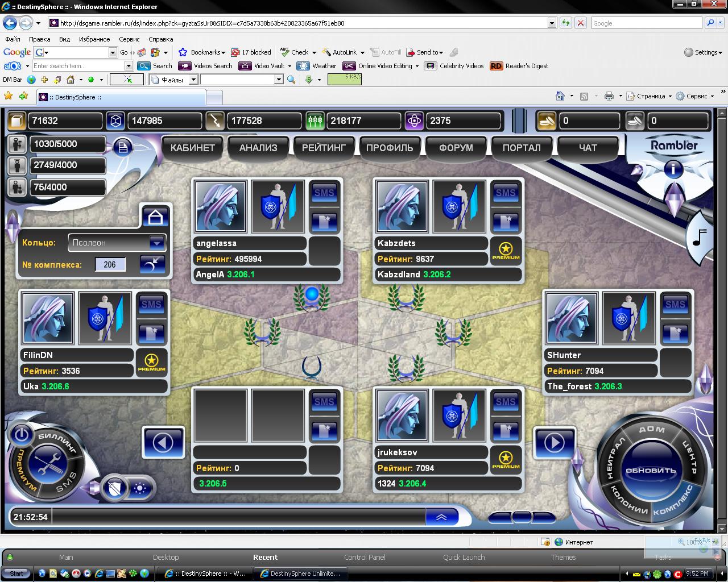728x582 pixels.
Task: Toggle the shield icon in bottom-left
Action: (116, 488)
